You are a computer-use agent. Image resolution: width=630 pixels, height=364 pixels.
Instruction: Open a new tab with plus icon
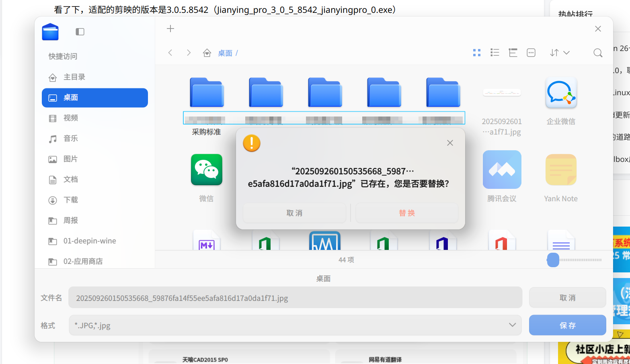[x=170, y=29]
